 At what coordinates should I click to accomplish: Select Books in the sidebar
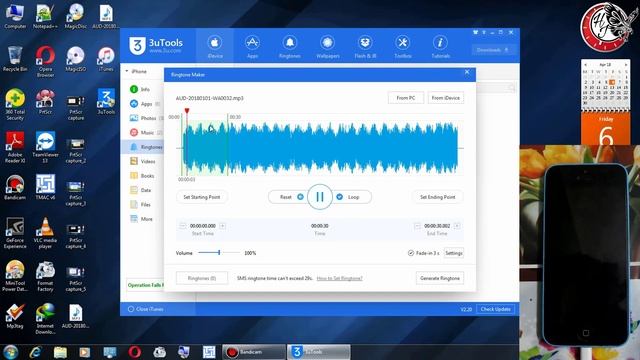(x=142, y=176)
